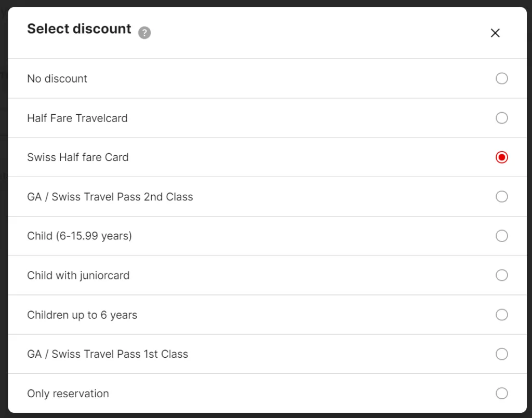This screenshot has width=532, height=418.
Task: Click the Children up to 6 years label
Action: 82,315
